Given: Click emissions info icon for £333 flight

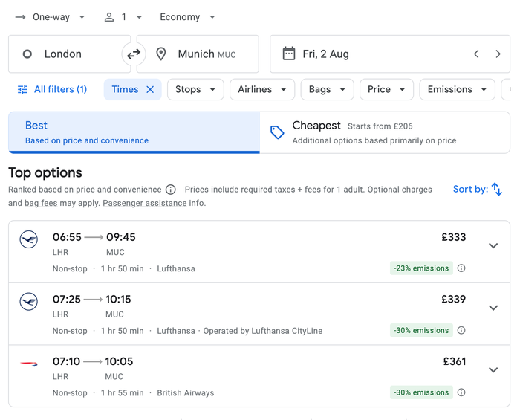Looking at the screenshot, I should [x=461, y=268].
